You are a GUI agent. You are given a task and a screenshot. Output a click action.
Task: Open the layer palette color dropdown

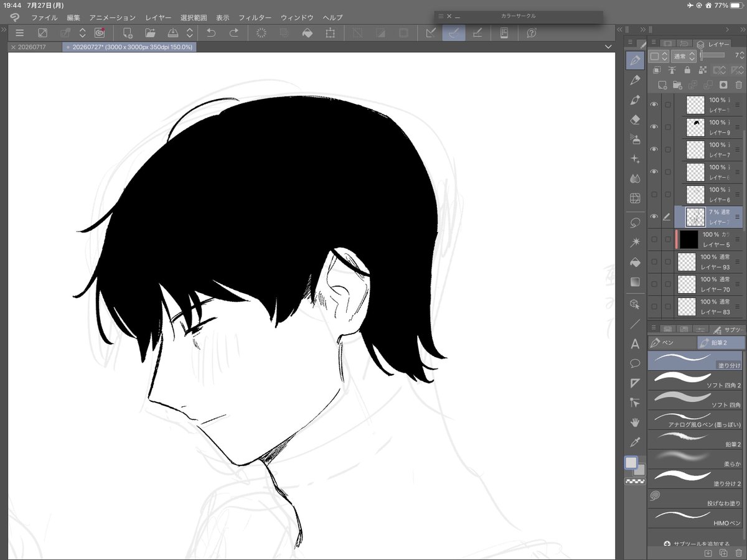pos(659,56)
